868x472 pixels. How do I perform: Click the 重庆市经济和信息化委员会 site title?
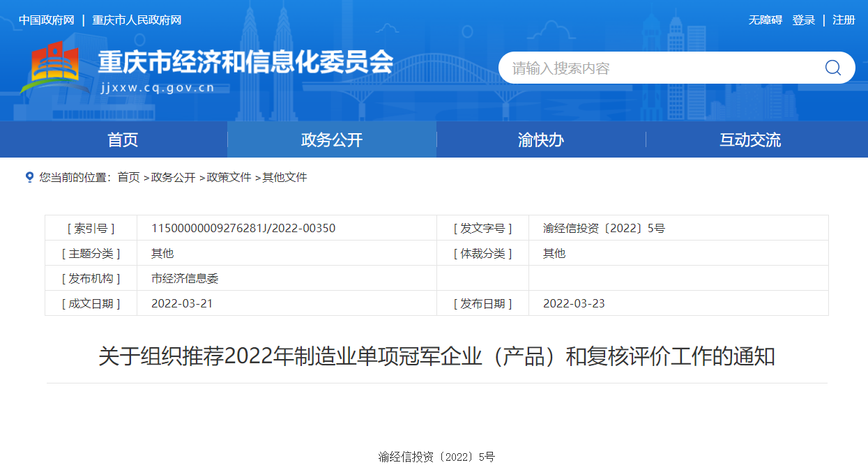coord(245,63)
